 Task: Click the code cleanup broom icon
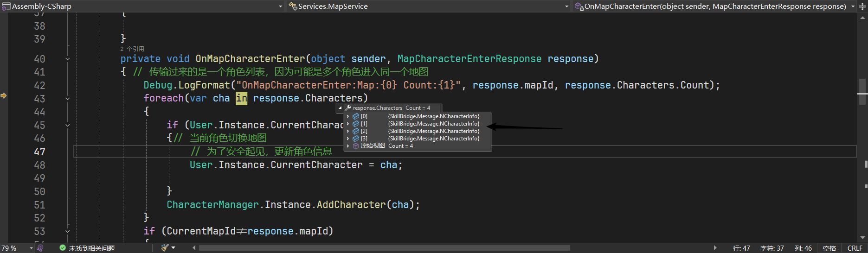[165, 248]
